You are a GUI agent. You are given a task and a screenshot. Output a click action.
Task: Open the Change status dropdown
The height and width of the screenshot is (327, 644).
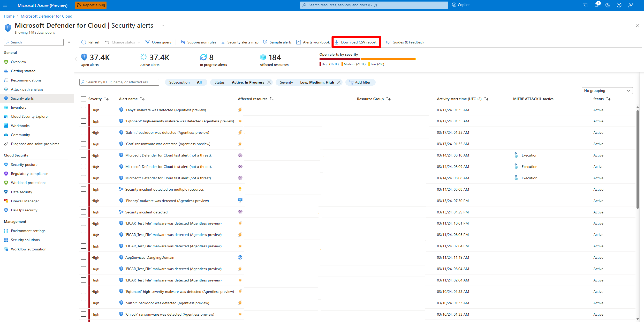tap(123, 42)
